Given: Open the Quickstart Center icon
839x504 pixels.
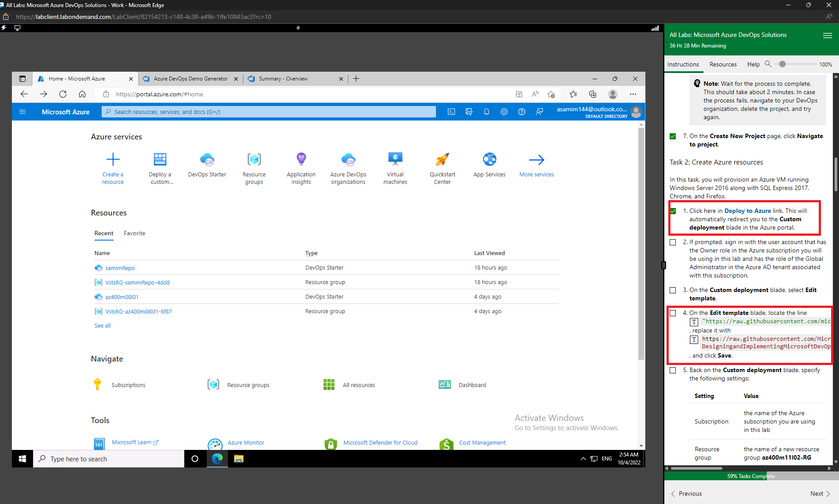Looking at the screenshot, I should point(442,160).
